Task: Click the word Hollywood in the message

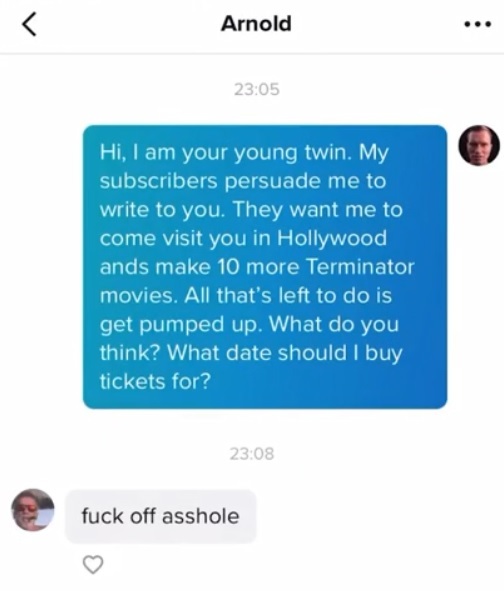Action: point(332,239)
